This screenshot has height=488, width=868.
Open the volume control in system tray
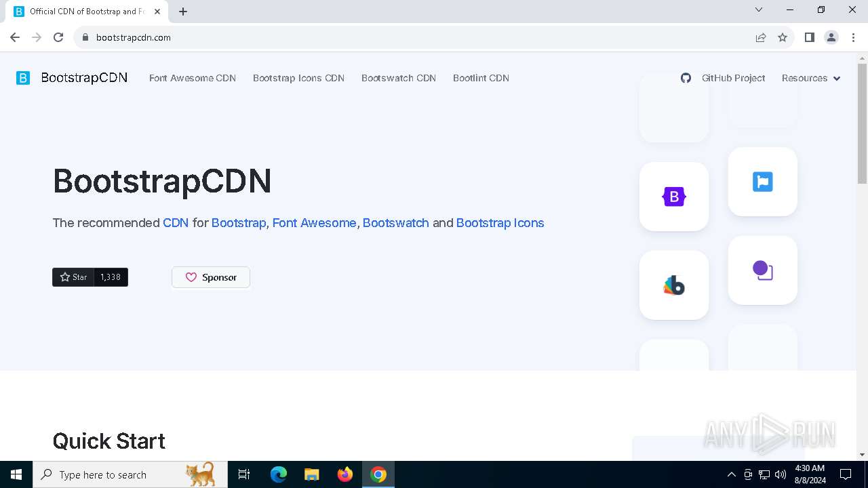click(x=781, y=474)
